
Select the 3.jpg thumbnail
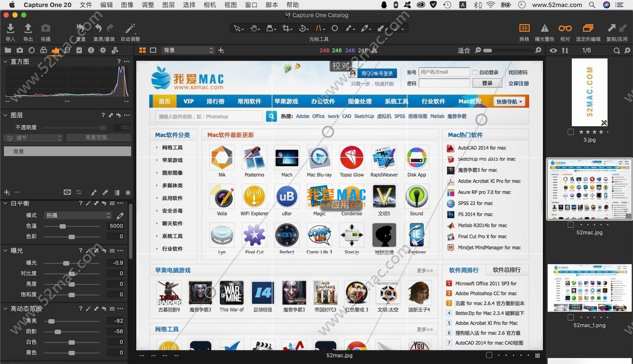pos(589,92)
